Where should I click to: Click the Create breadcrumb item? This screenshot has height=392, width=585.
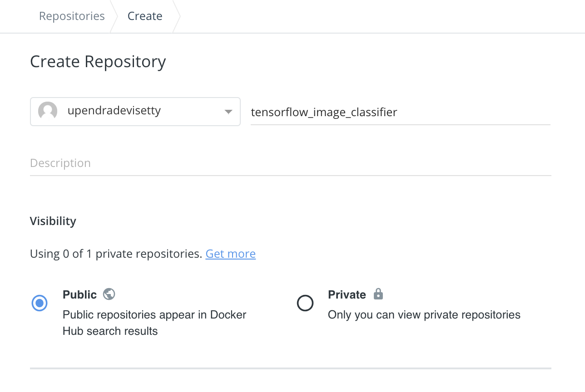145,16
